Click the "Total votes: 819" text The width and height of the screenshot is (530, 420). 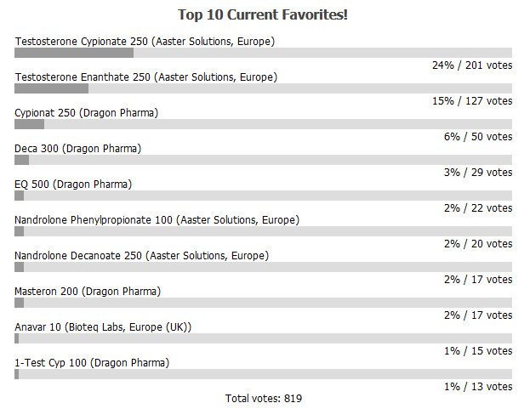(x=264, y=398)
